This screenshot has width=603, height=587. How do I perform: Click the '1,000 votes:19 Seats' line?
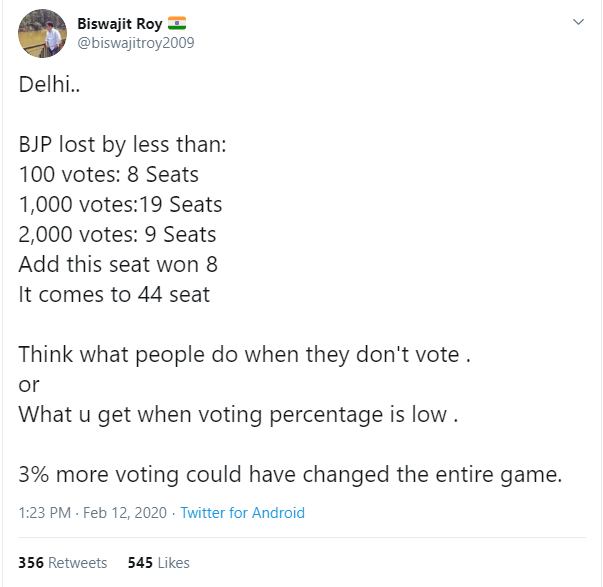click(120, 205)
